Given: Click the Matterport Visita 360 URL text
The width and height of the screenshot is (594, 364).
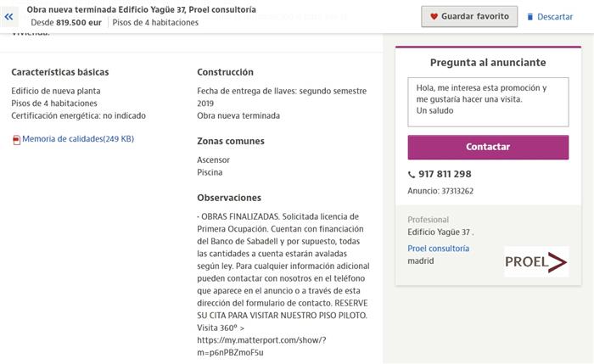Looking at the screenshot, I should [x=261, y=340].
